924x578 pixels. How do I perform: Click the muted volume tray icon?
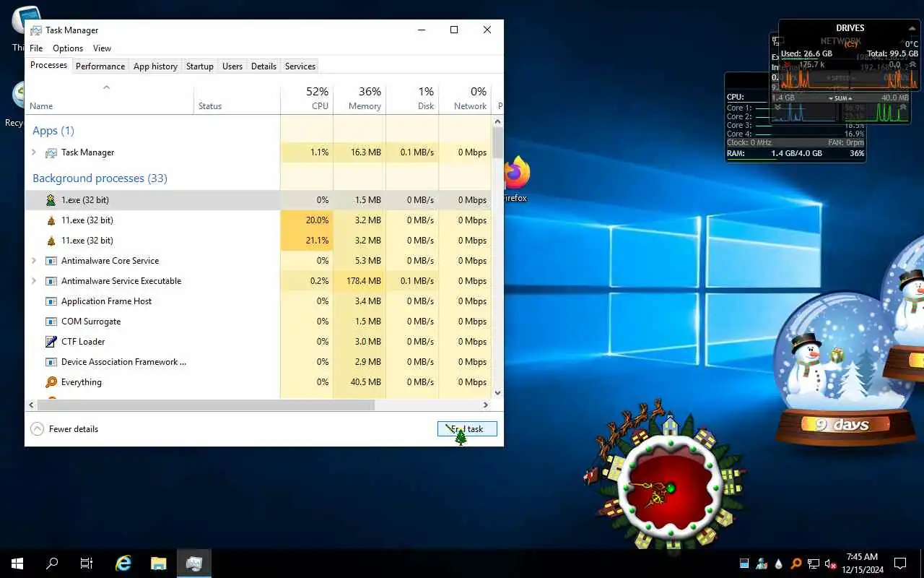pos(831,564)
